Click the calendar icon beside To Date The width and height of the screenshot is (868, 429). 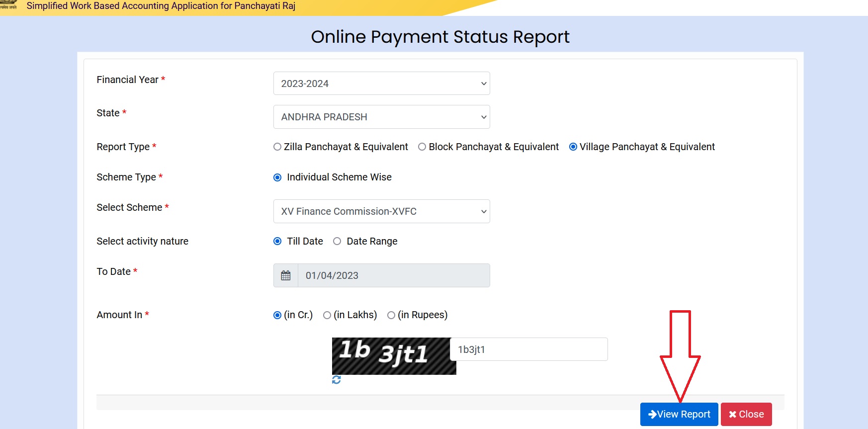coord(286,275)
